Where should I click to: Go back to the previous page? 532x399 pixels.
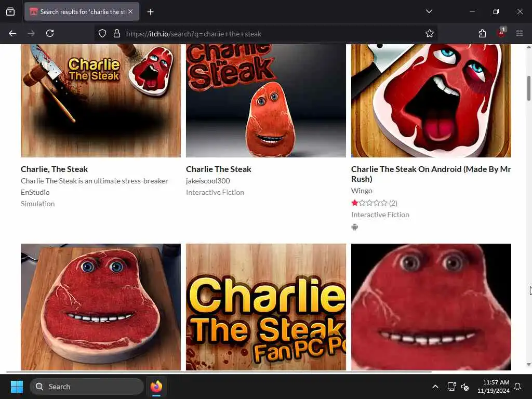pyautogui.click(x=12, y=33)
